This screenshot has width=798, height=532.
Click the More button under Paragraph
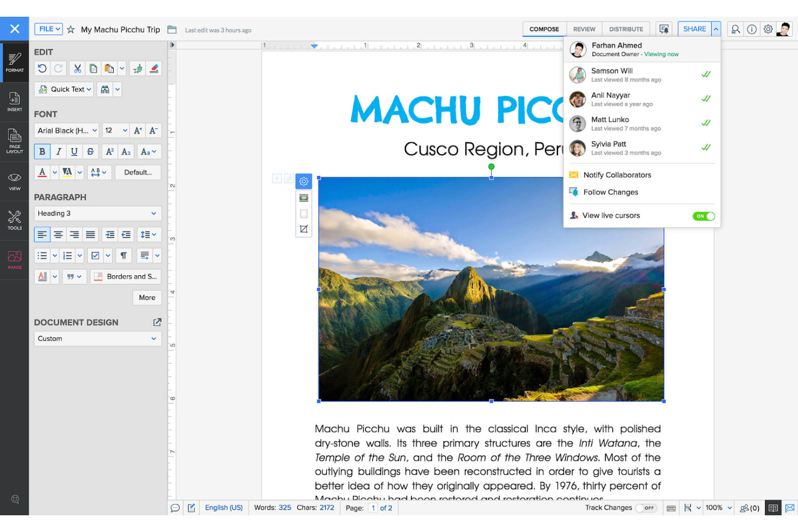pos(147,298)
